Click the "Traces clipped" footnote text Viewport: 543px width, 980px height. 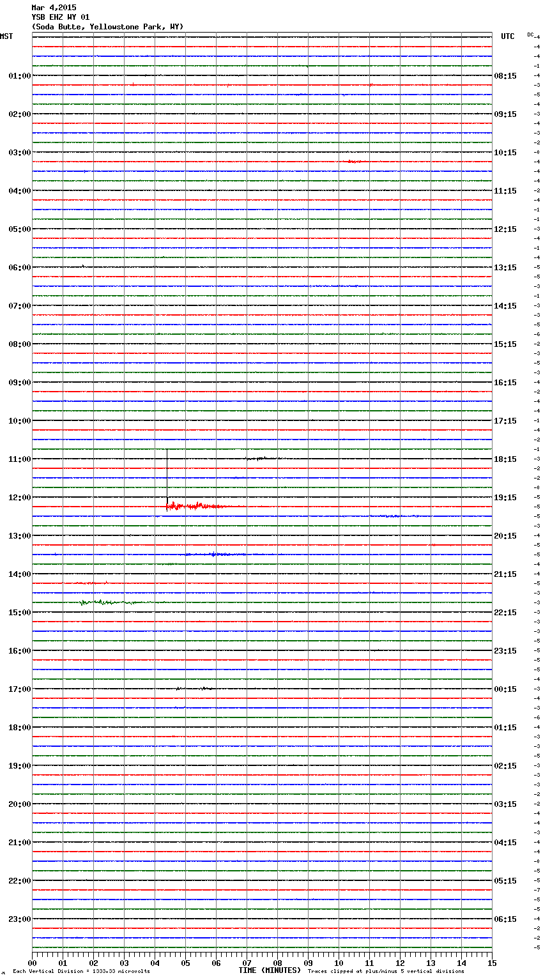click(x=386, y=971)
